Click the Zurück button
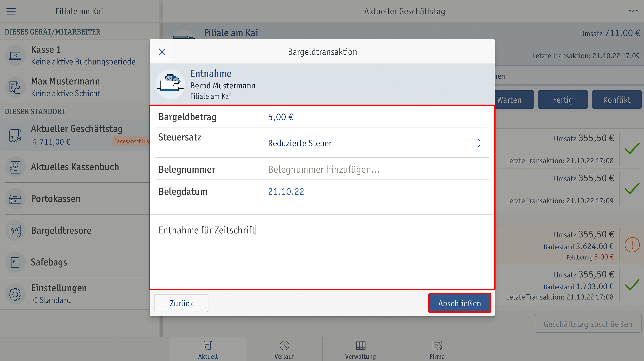Viewport: 644px width, 361px height. 181,303
